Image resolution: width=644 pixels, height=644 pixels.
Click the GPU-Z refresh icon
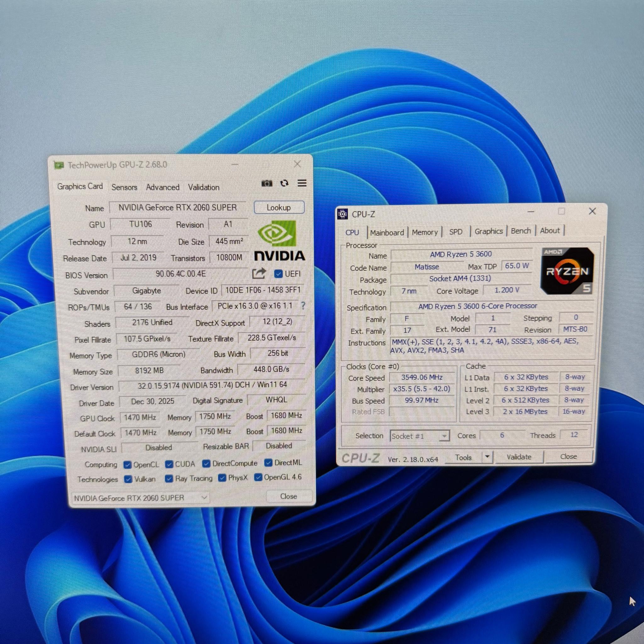pos(284,183)
